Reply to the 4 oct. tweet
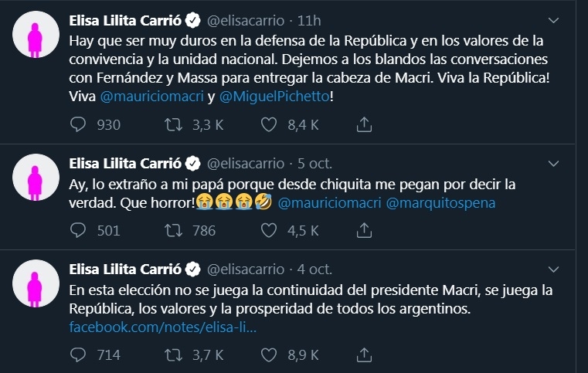This screenshot has height=373, width=588. [x=78, y=354]
